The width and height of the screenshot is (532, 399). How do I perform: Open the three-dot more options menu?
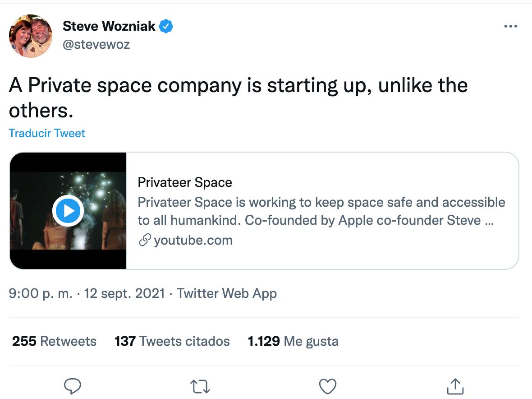510,27
